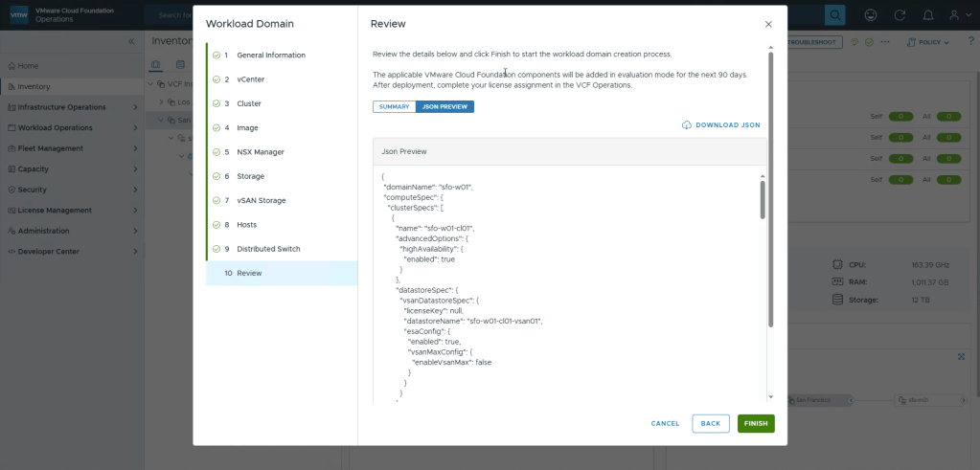
Task: Close the Workload Domain dialog
Action: (x=767, y=24)
